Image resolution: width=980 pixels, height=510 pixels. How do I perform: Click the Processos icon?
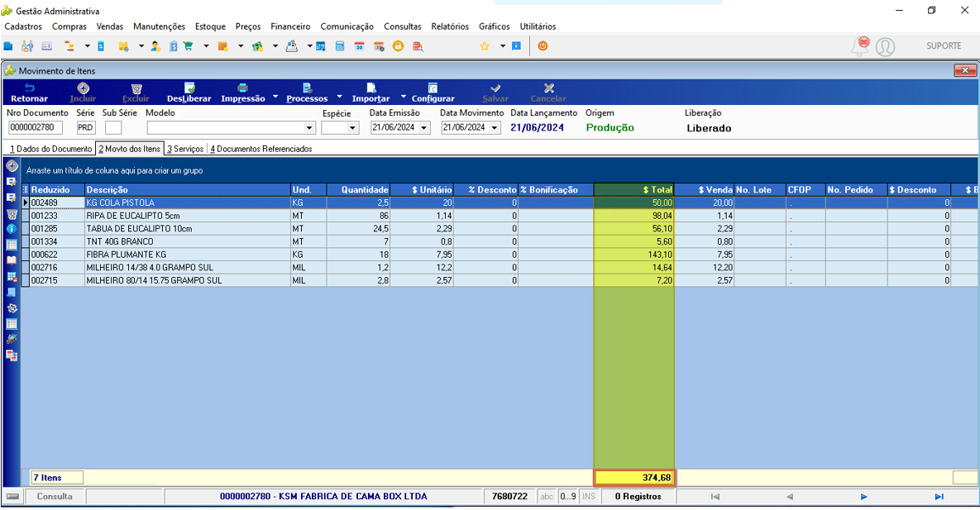pos(307,88)
